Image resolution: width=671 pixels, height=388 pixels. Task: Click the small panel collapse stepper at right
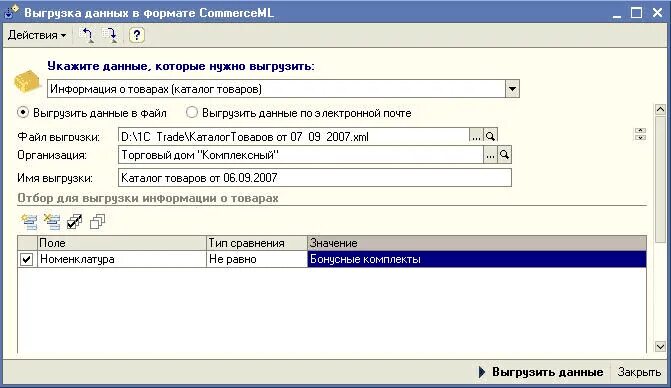(640, 134)
